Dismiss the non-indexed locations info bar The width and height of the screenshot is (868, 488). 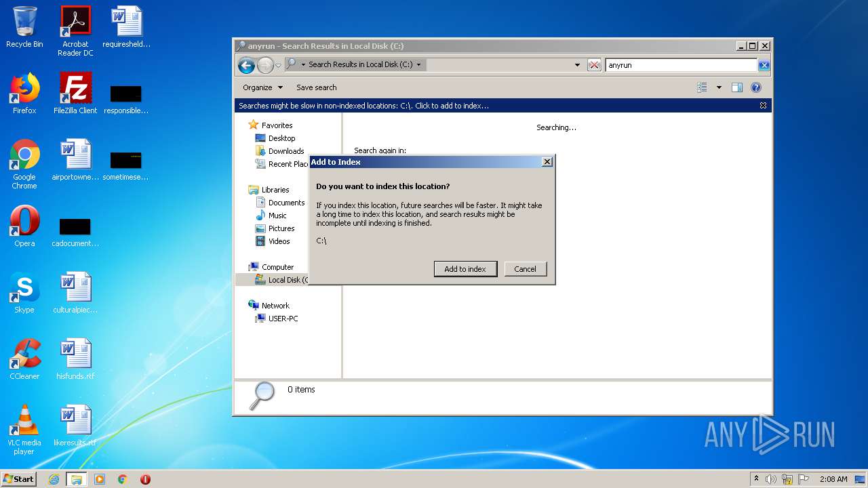[x=763, y=106]
